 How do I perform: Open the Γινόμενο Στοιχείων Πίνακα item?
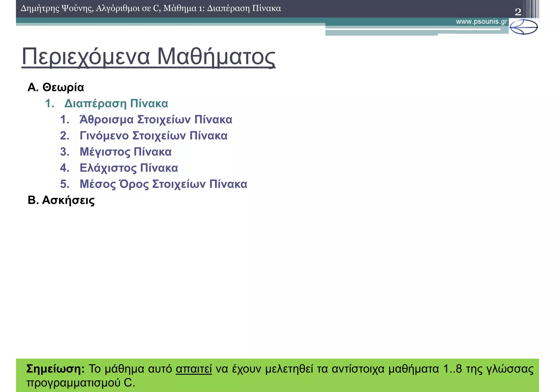coord(153,136)
